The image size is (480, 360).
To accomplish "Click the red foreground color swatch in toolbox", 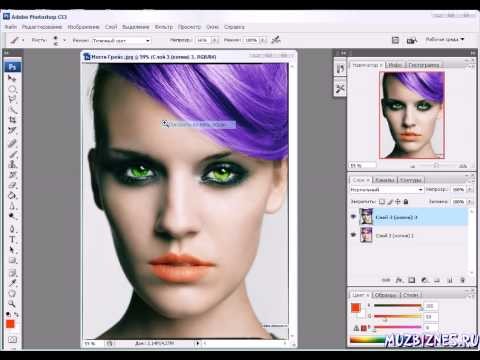I will pyautogui.click(x=10, y=324).
